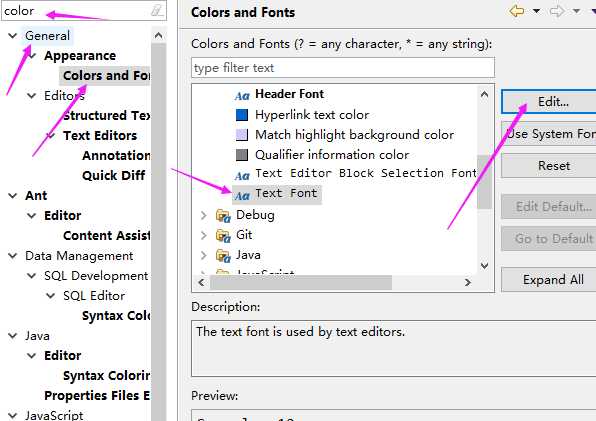
Task: Select Appearance in the preferences tree
Action: 80,56
